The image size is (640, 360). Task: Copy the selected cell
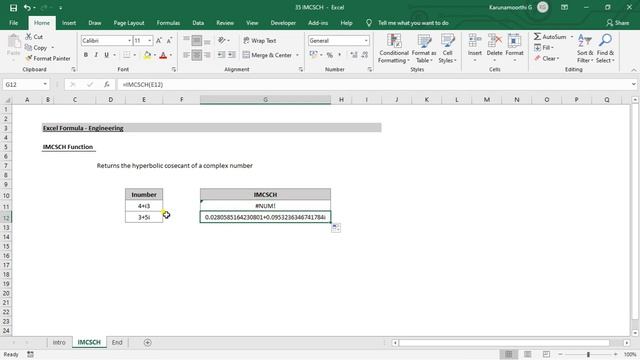[40, 48]
